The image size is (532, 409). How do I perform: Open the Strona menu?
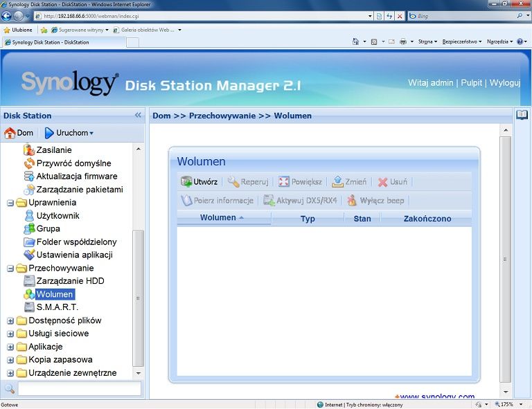(427, 42)
